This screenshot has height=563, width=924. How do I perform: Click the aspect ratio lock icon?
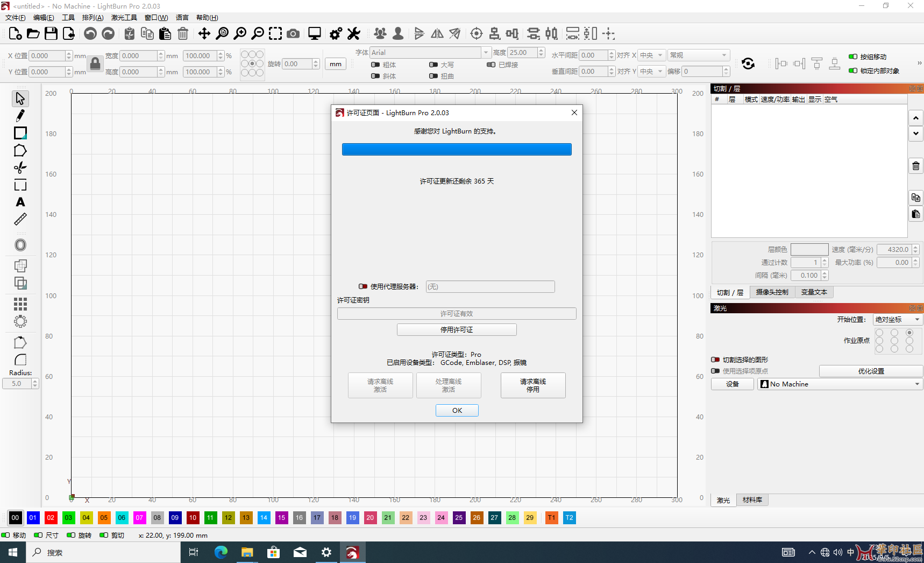click(x=95, y=64)
